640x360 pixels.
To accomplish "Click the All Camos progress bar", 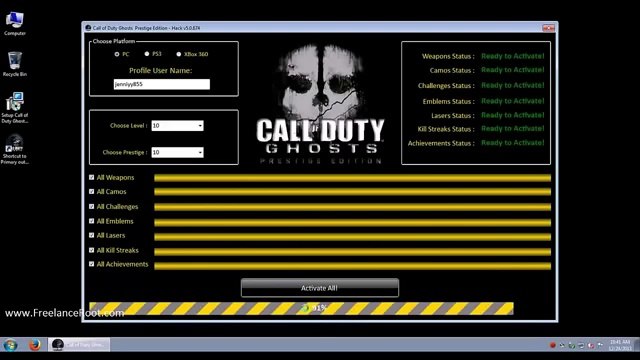I will 353,192.
